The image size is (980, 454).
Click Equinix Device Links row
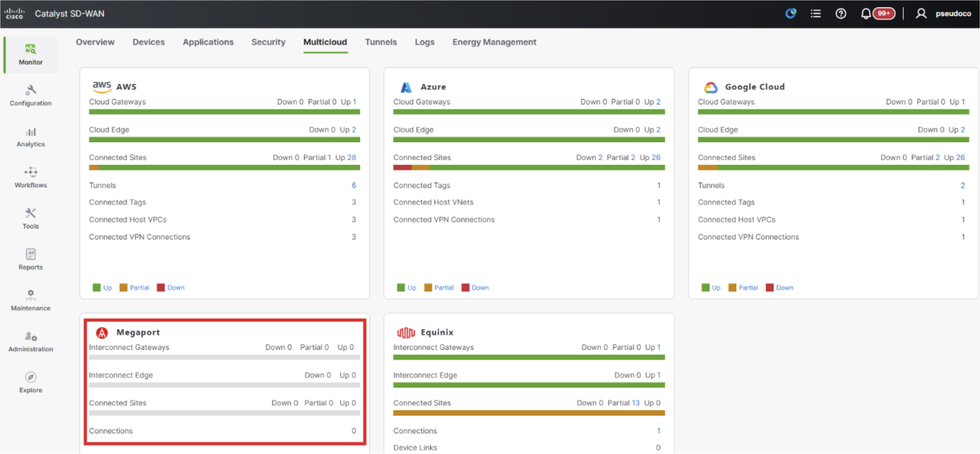tap(527, 448)
